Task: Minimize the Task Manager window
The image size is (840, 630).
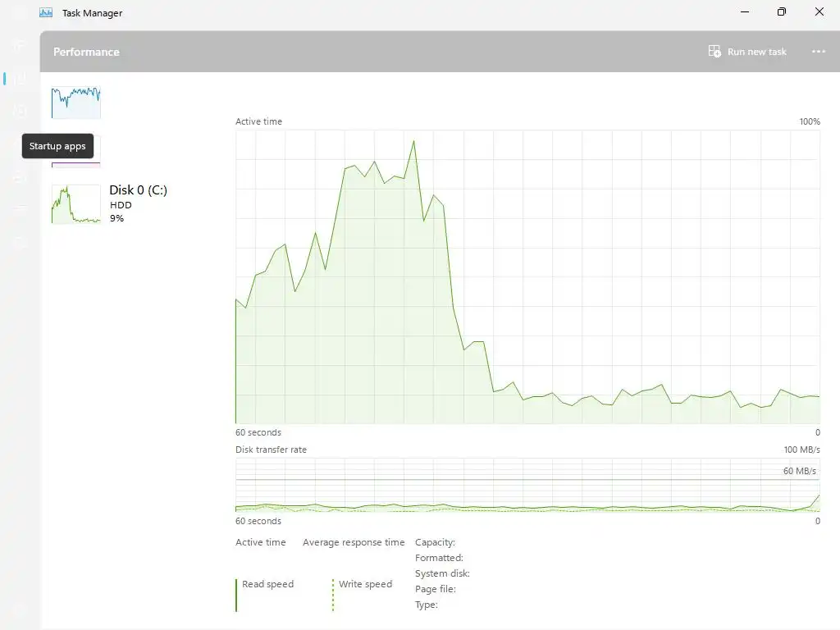Action: coord(745,11)
